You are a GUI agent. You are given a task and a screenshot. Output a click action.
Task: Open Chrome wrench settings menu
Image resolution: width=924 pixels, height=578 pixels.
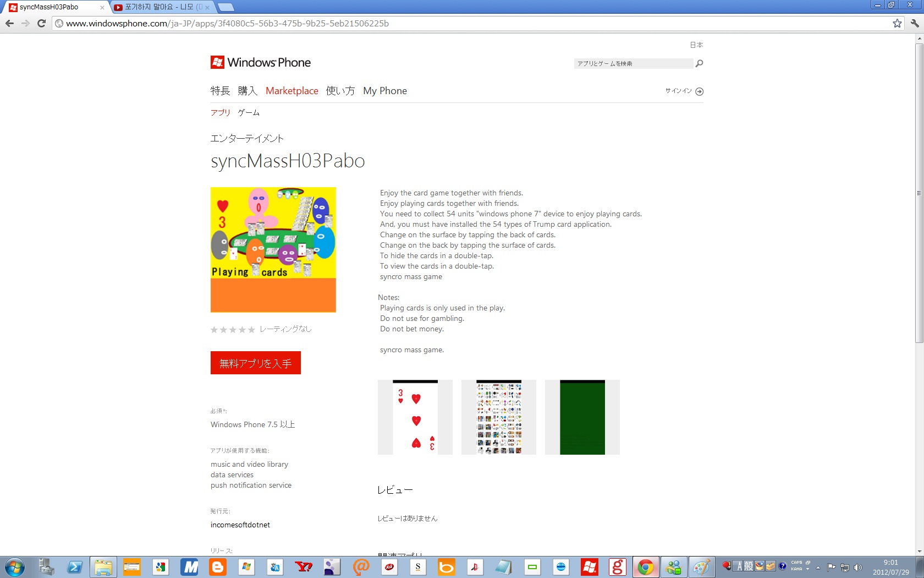click(x=914, y=23)
